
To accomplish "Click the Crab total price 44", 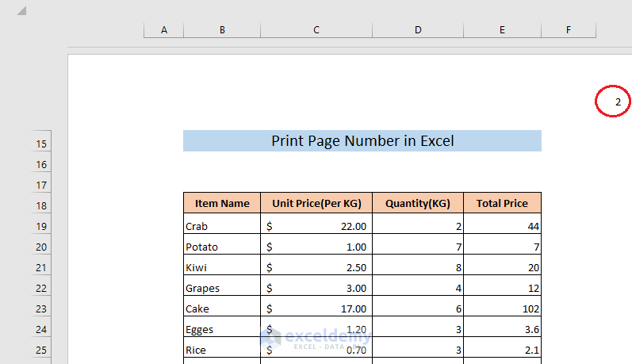I will point(502,224).
